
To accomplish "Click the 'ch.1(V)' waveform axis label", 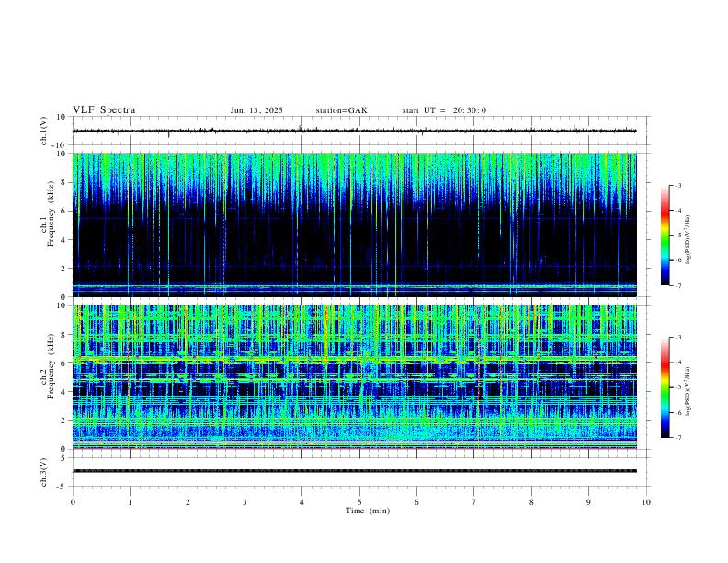I will point(44,131).
